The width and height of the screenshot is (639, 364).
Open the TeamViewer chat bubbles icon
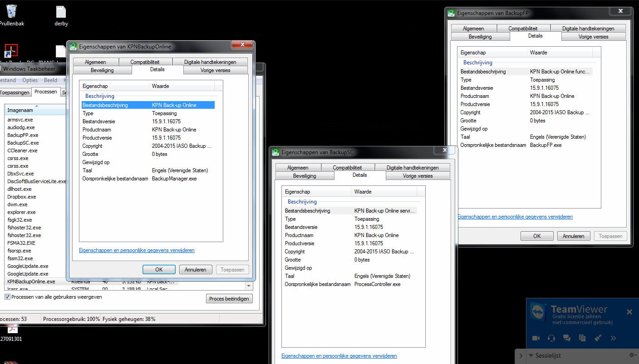point(567,338)
